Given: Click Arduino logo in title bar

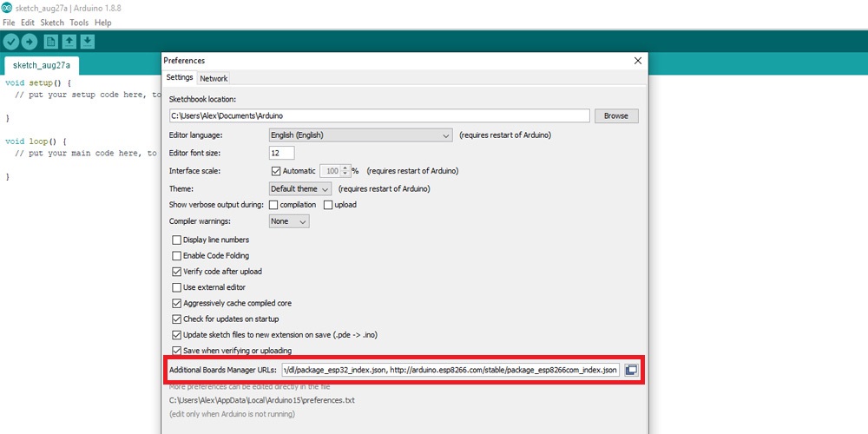Looking at the screenshot, I should pyautogui.click(x=7, y=8).
